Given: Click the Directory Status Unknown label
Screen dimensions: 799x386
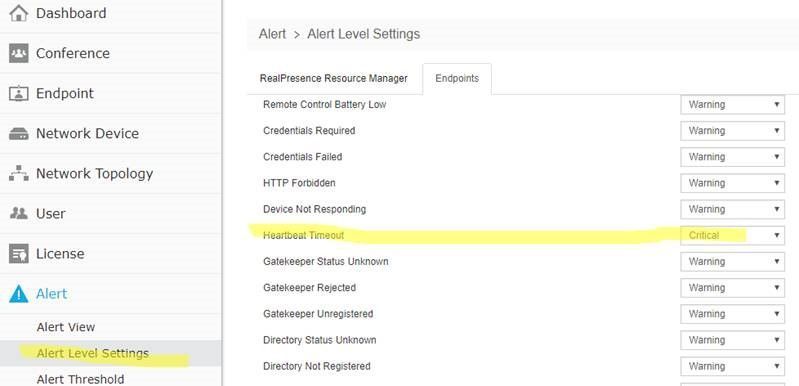Looking at the screenshot, I should pos(319,340).
